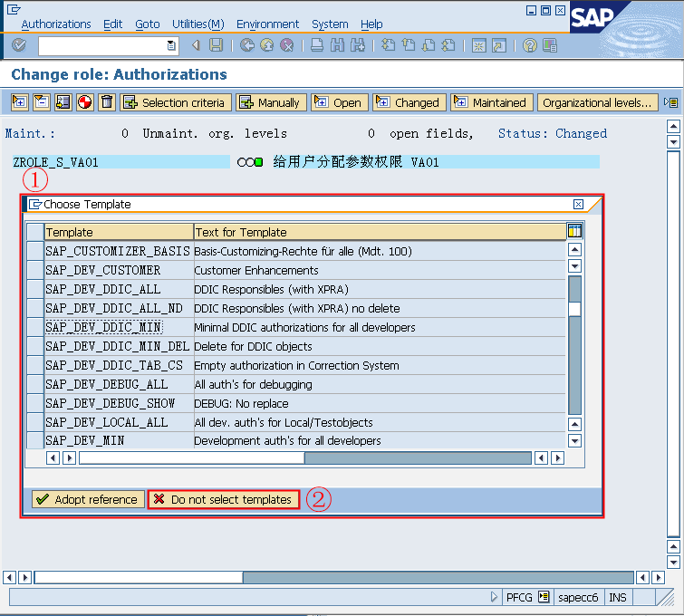
Task: Select row selector for SAP_DEV_DEBUG_ALL
Action: 35,384
